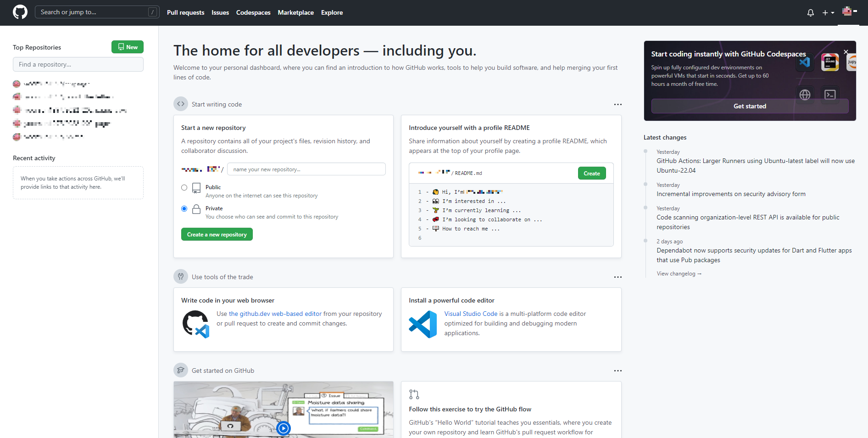This screenshot has height=438, width=868.
Task: Click the graduation cap section icon
Action: tap(181, 370)
